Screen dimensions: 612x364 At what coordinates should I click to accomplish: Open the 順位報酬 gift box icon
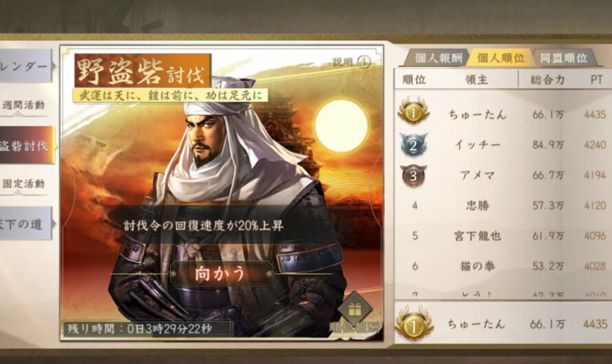pyautogui.click(x=354, y=310)
